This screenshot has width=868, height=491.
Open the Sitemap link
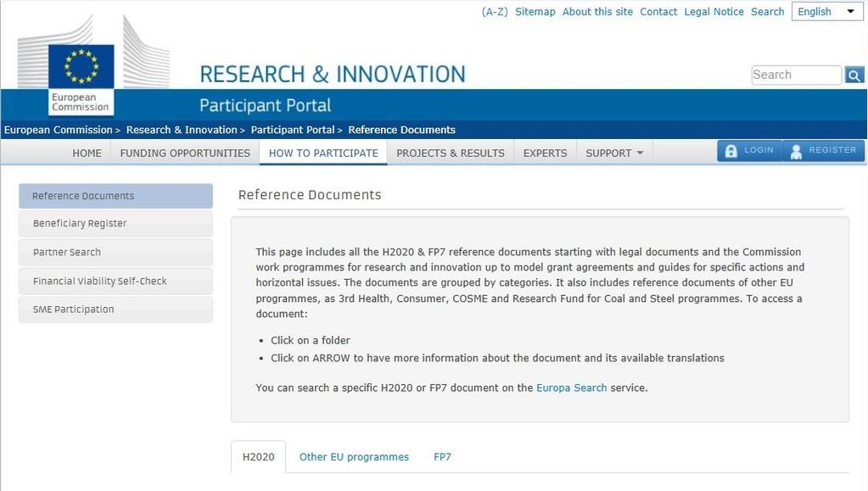535,12
